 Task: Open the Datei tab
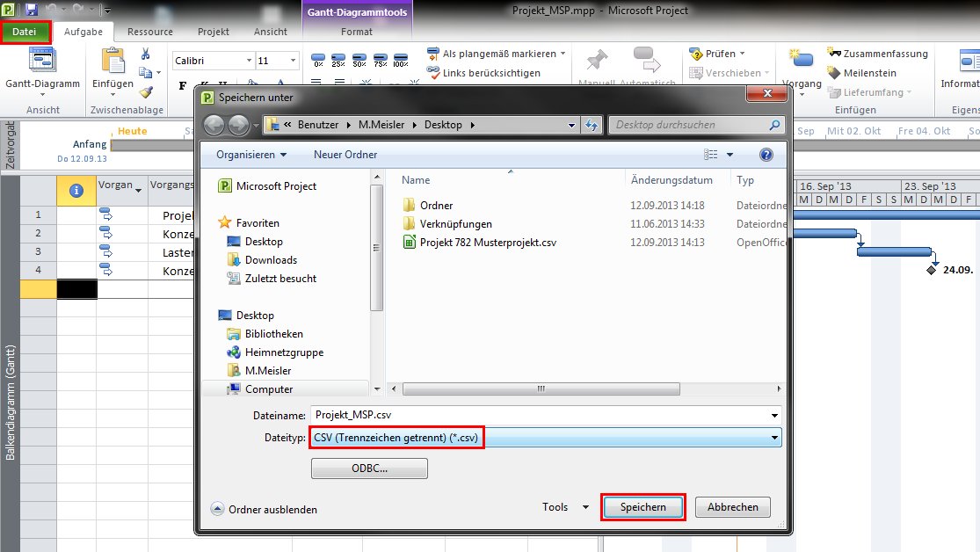pyautogui.click(x=25, y=32)
